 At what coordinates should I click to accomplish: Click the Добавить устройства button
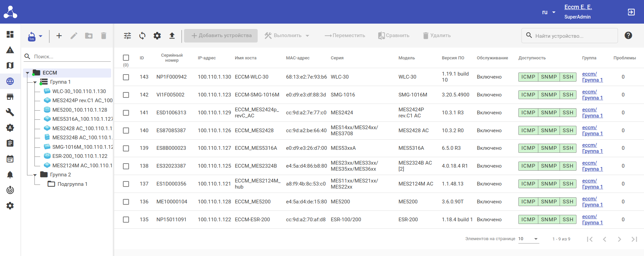(x=221, y=36)
